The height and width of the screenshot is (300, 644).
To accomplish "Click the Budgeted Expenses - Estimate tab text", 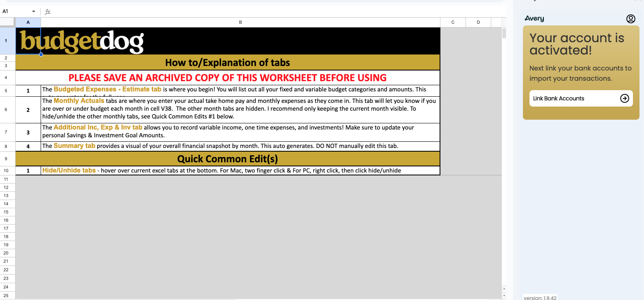I will [107, 89].
